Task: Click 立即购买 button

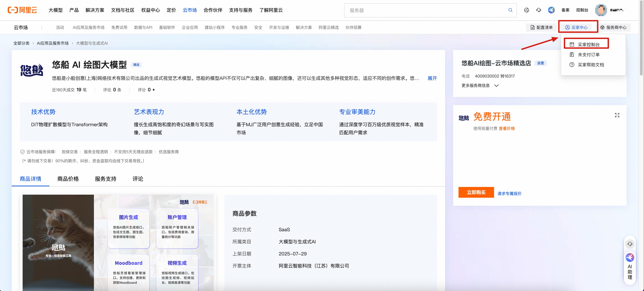Action: click(476, 192)
